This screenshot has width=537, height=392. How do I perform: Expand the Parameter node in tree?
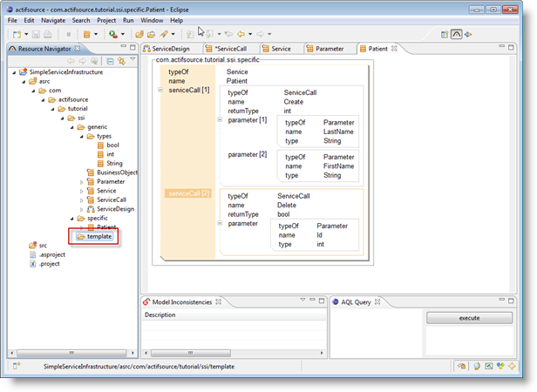point(81,181)
